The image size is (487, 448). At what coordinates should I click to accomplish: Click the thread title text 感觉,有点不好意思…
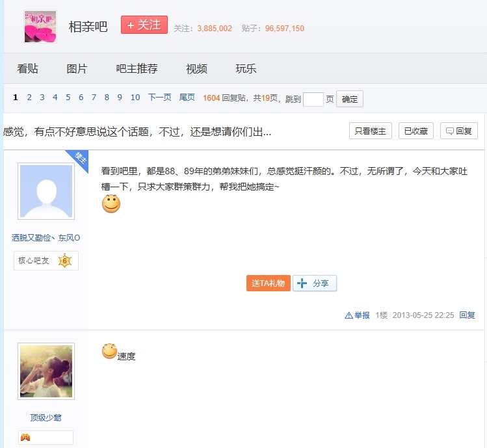click(x=137, y=132)
